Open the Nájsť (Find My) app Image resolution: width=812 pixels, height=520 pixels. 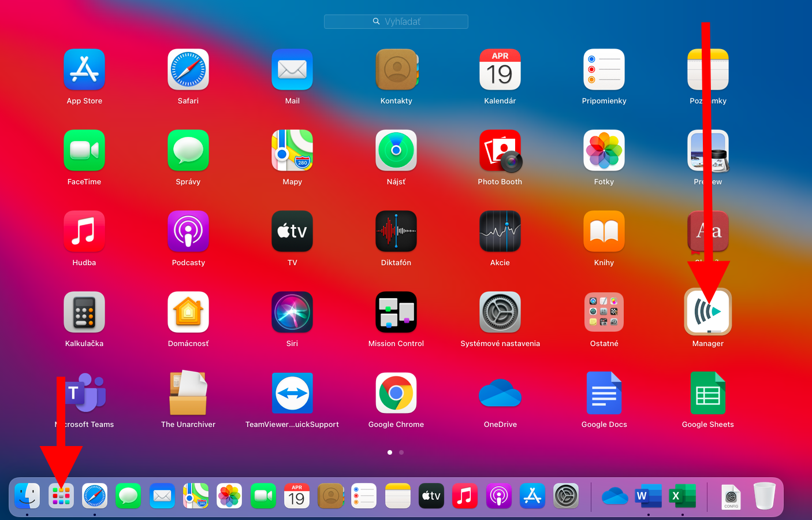tap(396, 151)
